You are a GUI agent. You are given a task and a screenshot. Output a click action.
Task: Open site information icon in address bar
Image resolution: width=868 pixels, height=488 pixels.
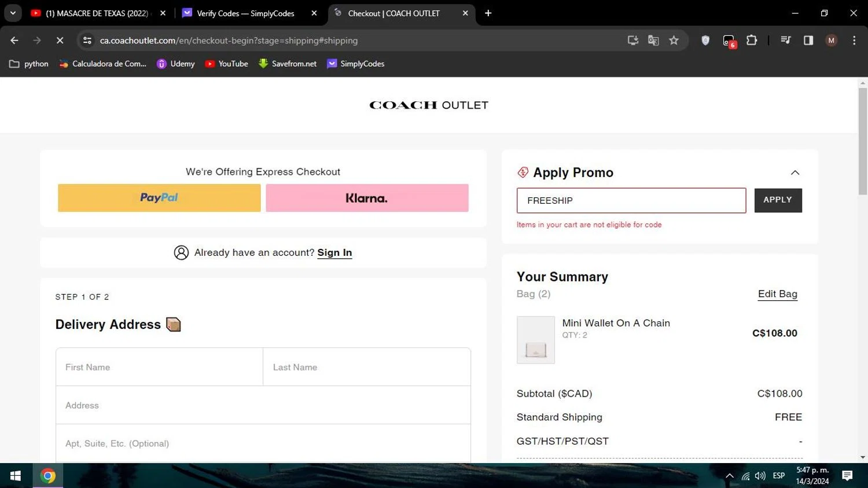tap(87, 41)
